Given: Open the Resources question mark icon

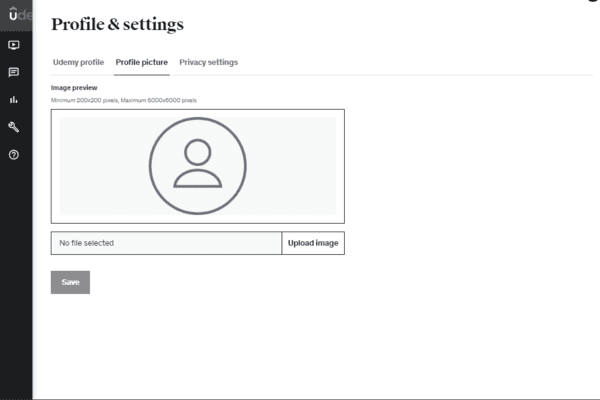Looking at the screenshot, I should 14,155.
